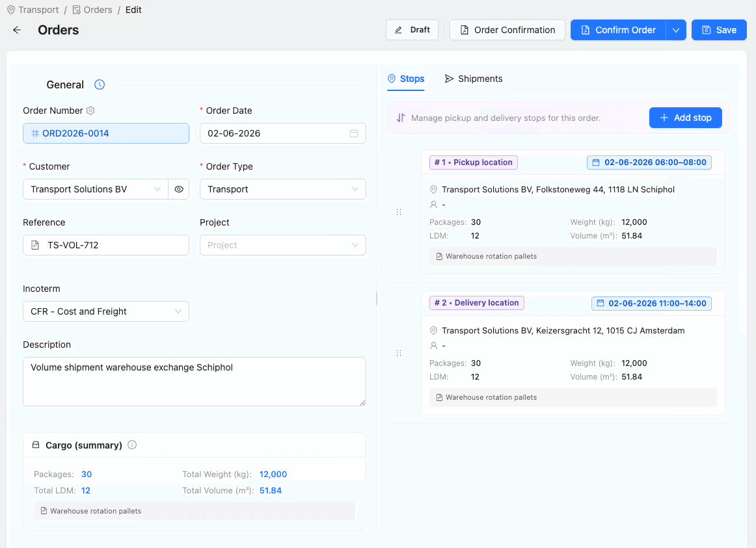
Task: Open the Incoterm dropdown
Action: tap(106, 311)
